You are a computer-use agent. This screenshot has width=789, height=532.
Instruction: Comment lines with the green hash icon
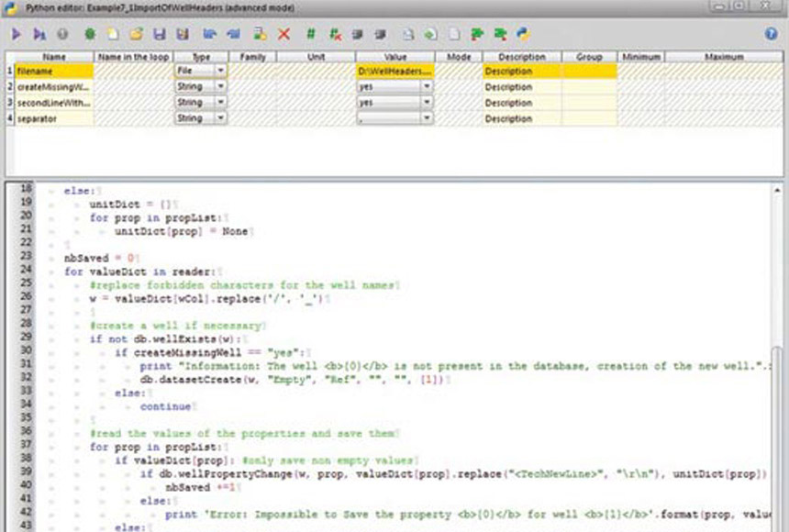point(311,34)
